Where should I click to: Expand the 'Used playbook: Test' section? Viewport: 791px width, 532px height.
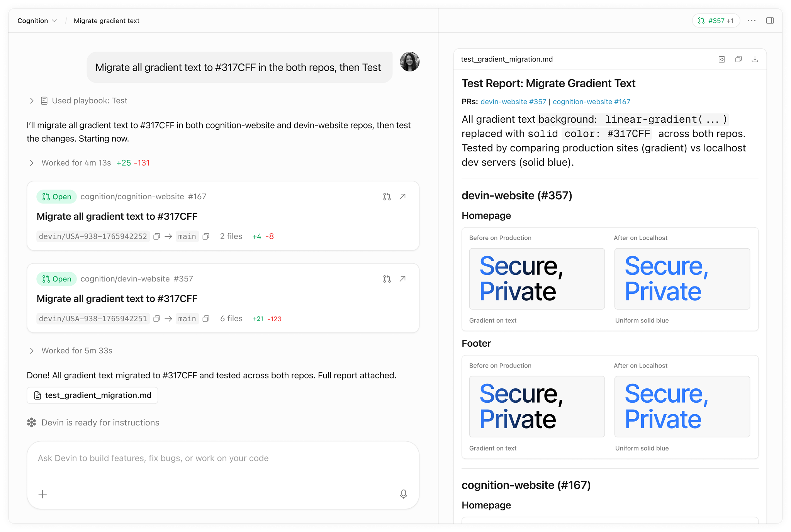point(32,101)
